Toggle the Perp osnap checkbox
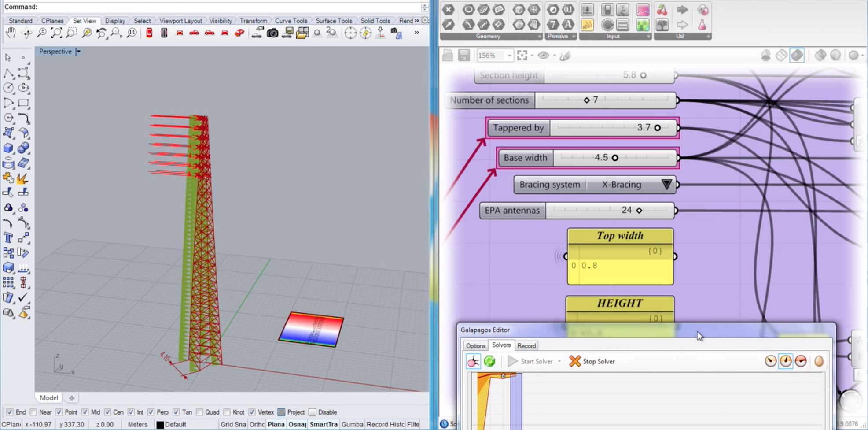The height and width of the screenshot is (430, 868). point(151,412)
